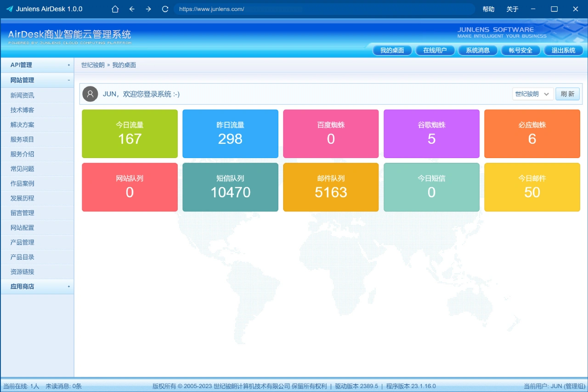Reload page with the refresh icon
Screen dimensions: 588x392
(x=165, y=9)
